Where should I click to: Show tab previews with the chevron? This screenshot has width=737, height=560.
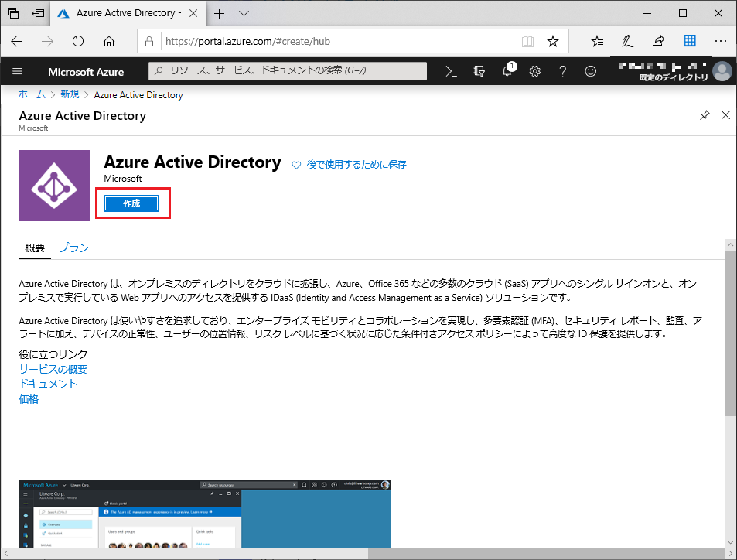[x=244, y=14]
